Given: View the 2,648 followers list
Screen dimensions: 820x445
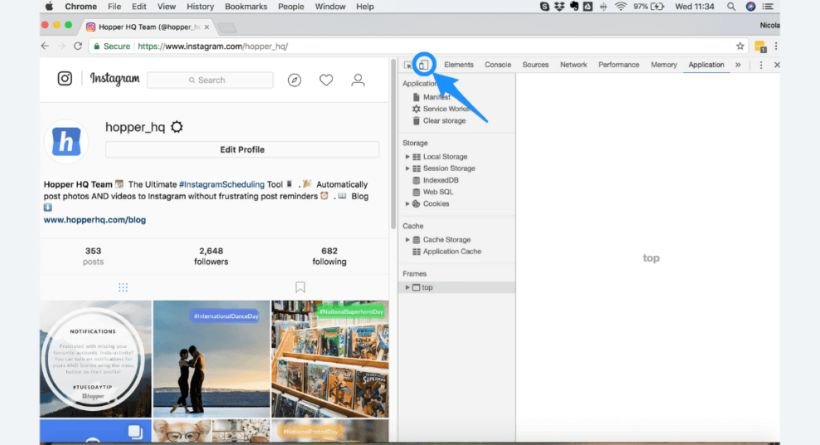Looking at the screenshot, I should pyautogui.click(x=211, y=256).
